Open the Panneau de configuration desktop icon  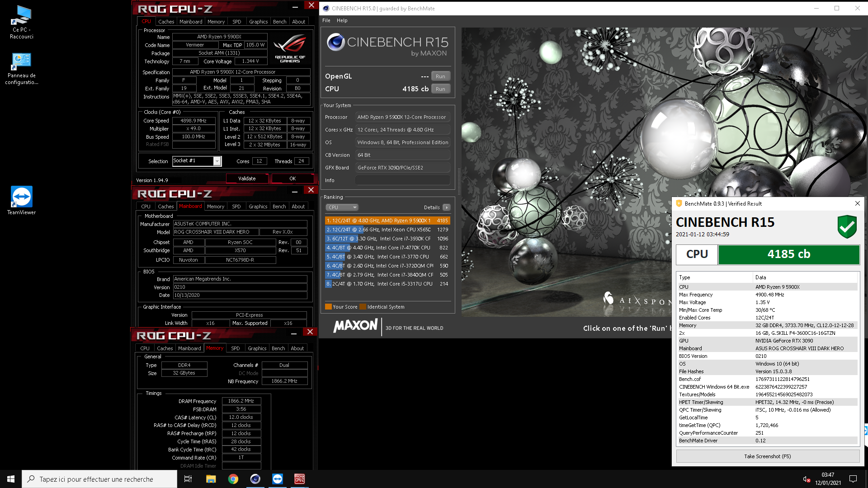(22, 69)
